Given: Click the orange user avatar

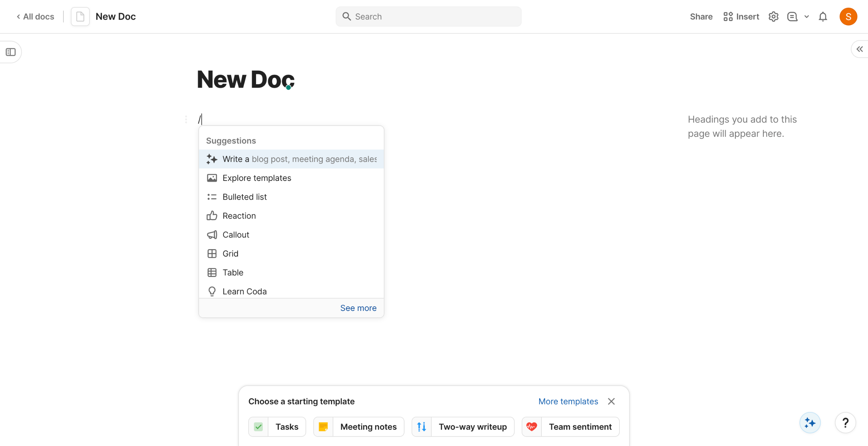Looking at the screenshot, I should coord(848,17).
